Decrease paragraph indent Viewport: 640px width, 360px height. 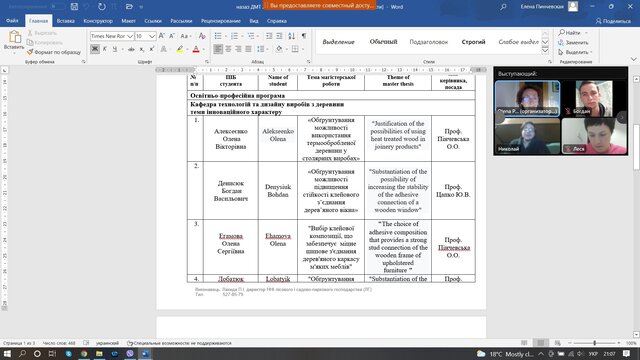point(269,36)
